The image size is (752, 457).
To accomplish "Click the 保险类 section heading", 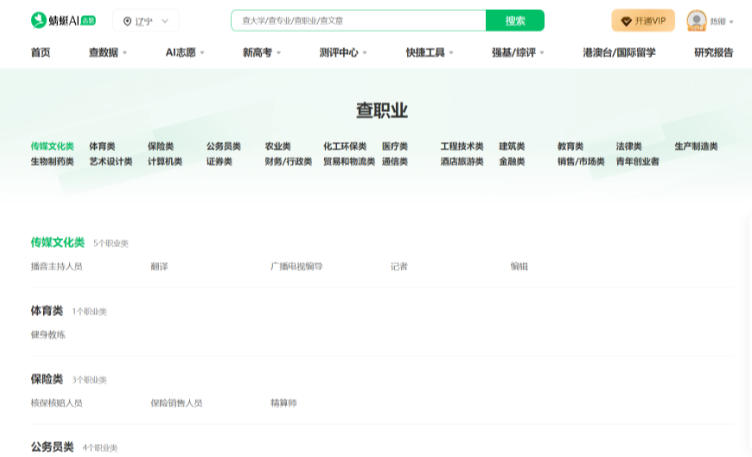I will point(47,379).
